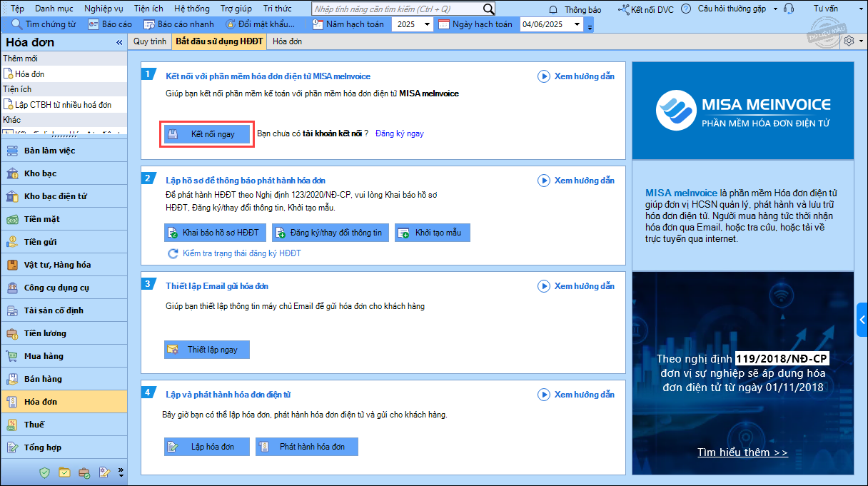Click the settings gear icon above the banner

[849, 41]
